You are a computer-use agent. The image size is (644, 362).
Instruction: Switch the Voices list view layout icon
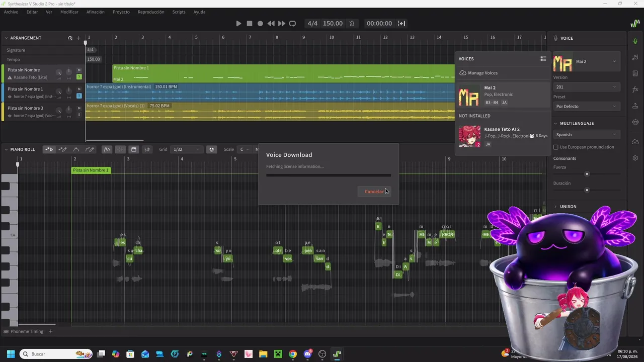tap(543, 59)
